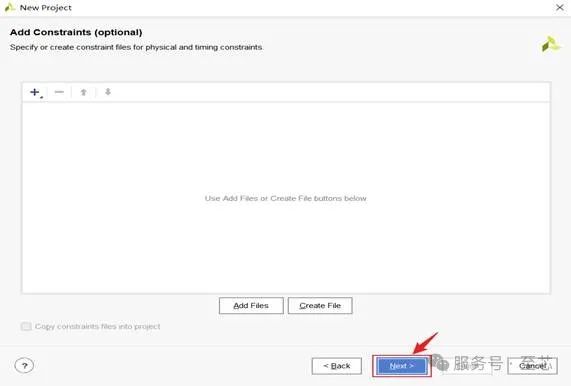Click the Add Constraints (optional) heading

[76, 32]
